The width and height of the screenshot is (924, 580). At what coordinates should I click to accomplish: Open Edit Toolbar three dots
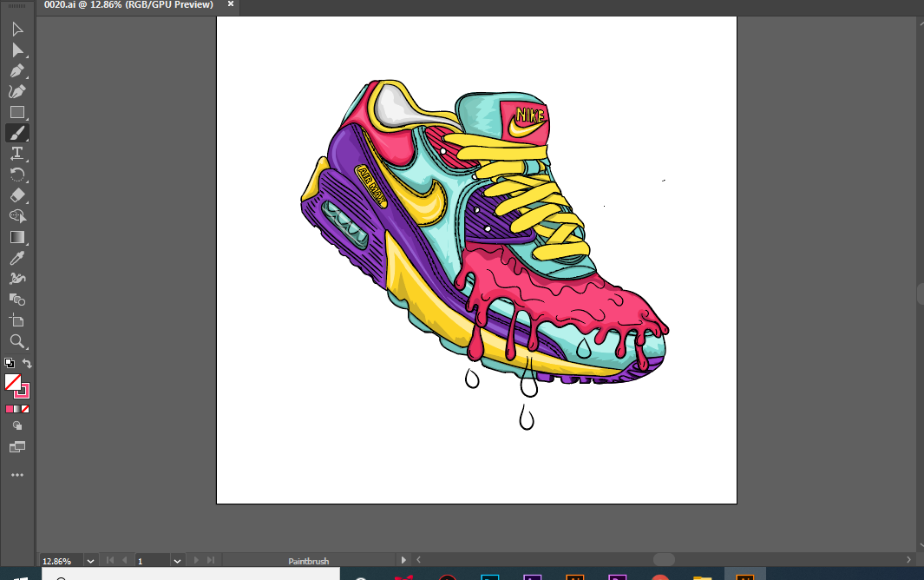17,475
